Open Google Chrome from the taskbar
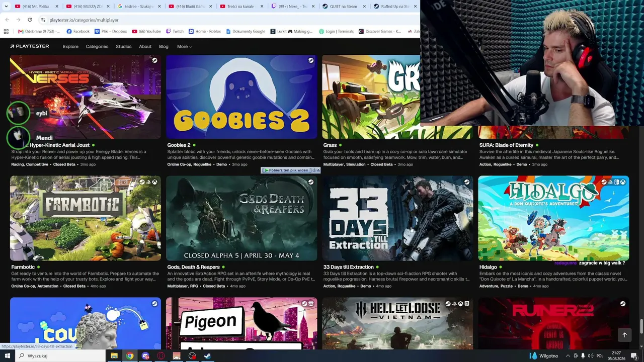This screenshot has width=644, height=362. [130, 356]
